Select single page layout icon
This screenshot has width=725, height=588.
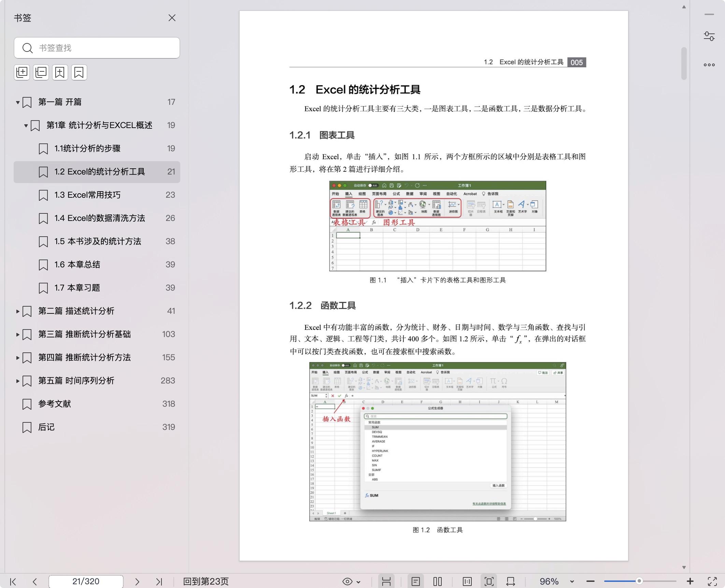tap(415, 581)
